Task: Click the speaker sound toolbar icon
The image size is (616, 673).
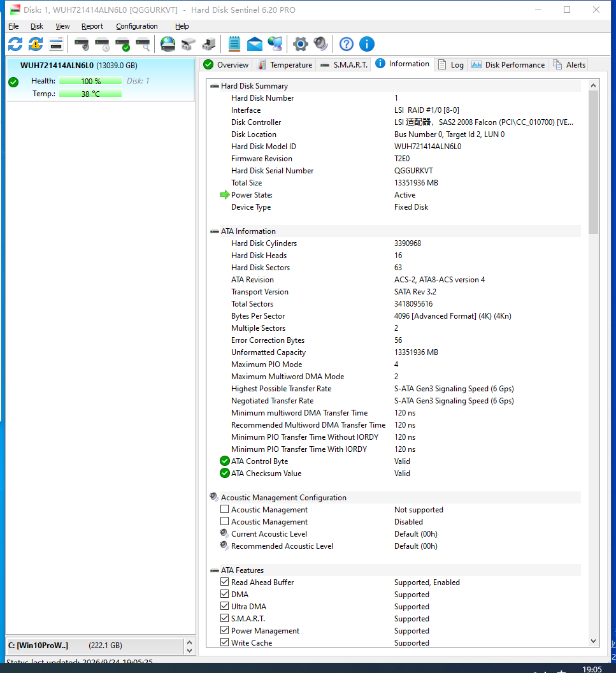Action: (x=321, y=44)
